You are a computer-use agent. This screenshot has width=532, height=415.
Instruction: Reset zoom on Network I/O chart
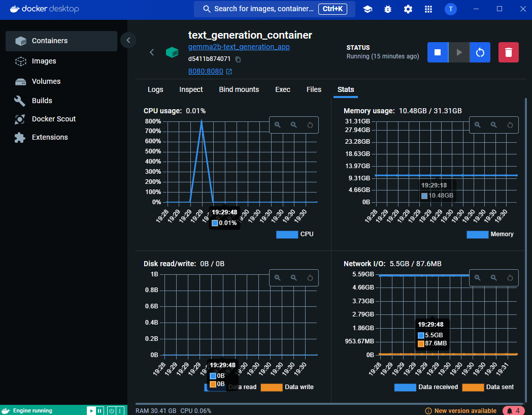(510, 278)
